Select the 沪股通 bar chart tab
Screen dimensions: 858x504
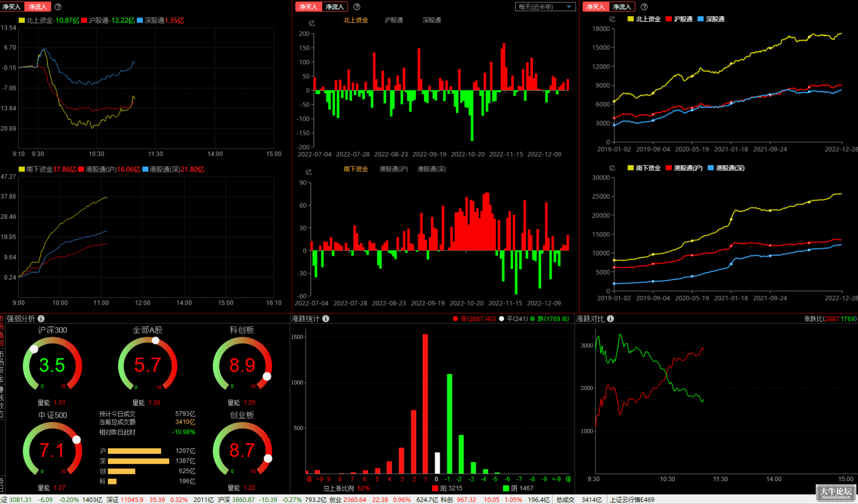click(x=394, y=20)
